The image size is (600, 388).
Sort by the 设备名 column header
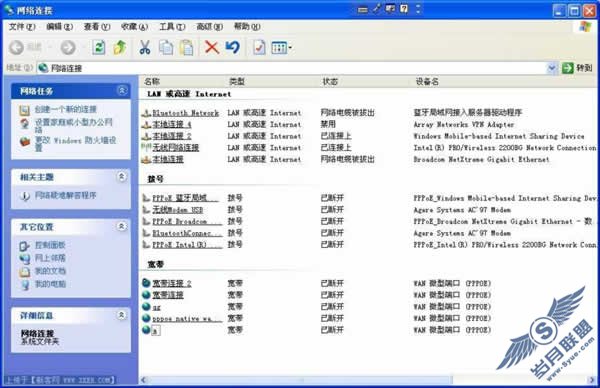tap(427, 82)
